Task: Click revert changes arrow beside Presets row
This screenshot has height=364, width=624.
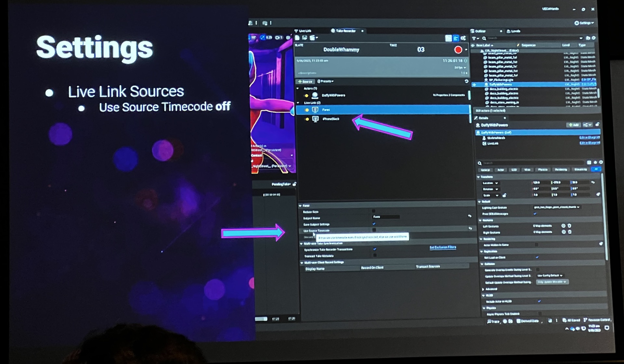Action: point(466,81)
